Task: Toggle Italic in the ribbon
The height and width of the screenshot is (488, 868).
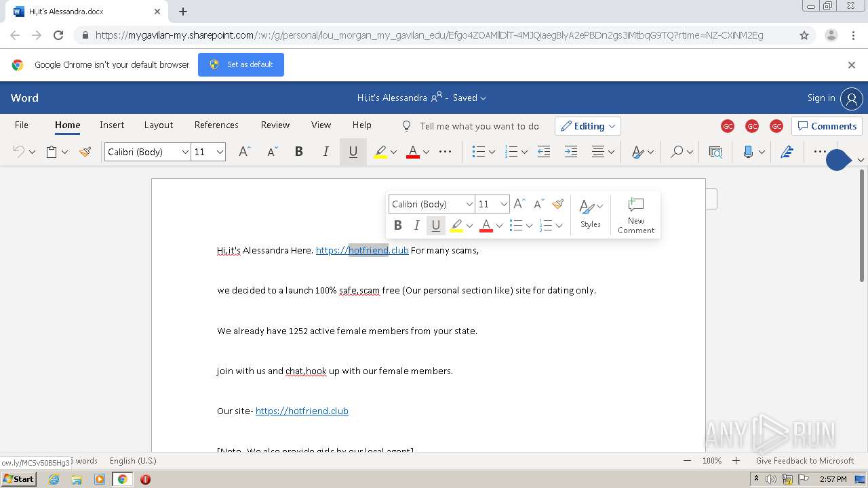Action: coord(325,152)
